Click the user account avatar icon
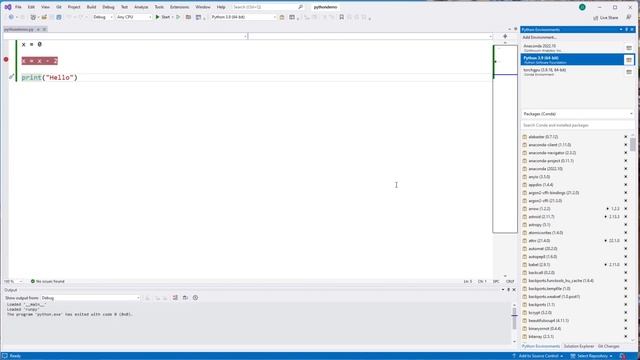Image resolution: width=640 pixels, height=360 pixels. 582,7
